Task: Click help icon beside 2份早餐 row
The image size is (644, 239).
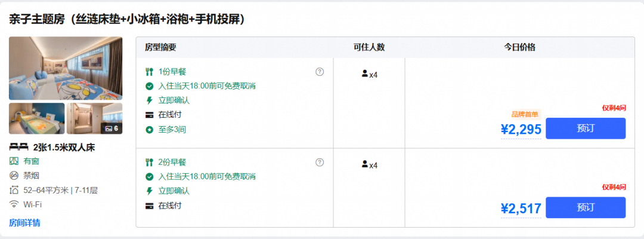Action: (320, 163)
